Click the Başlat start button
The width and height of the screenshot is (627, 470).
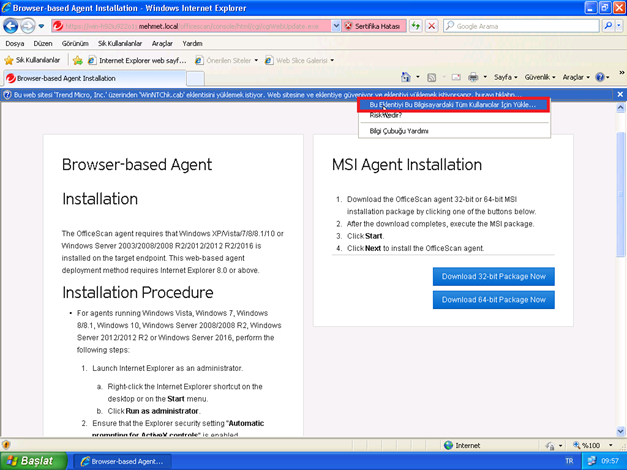tap(34, 461)
